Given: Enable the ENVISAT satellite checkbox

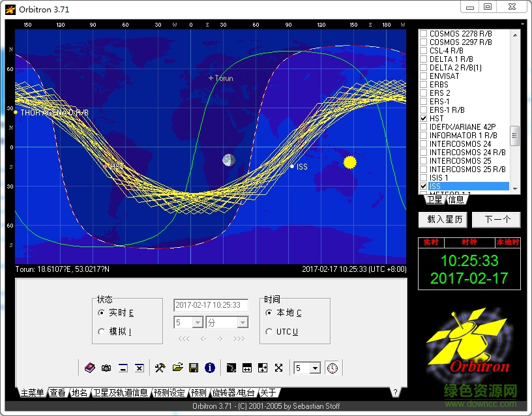Looking at the screenshot, I should point(424,76).
